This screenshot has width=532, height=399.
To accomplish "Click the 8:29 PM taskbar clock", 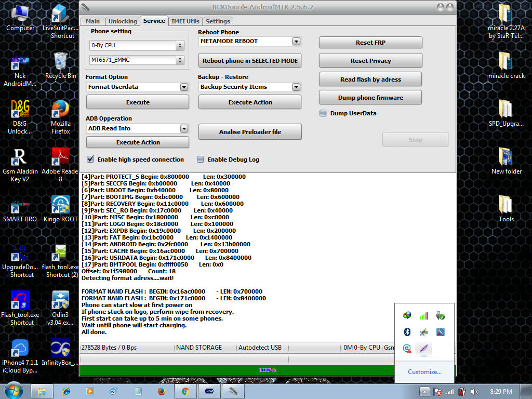I will 501,392.
